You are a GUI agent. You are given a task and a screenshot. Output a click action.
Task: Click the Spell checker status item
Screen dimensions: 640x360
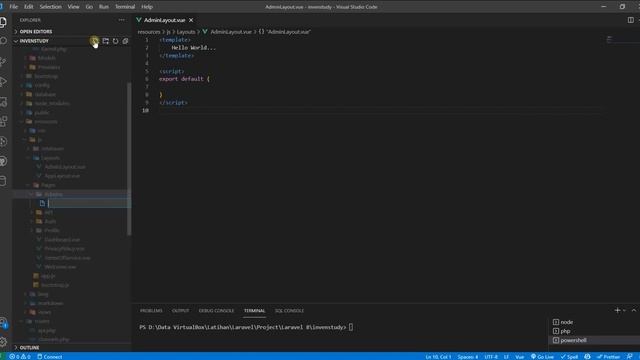pyautogui.click(x=569, y=356)
